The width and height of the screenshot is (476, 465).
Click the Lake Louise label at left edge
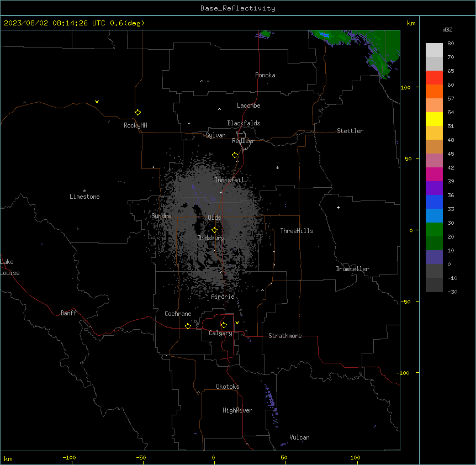point(10,267)
